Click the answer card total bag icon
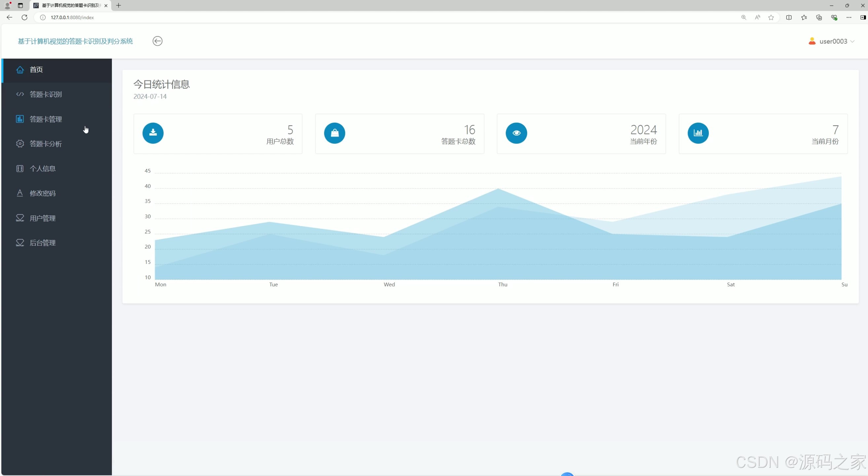 click(335, 133)
